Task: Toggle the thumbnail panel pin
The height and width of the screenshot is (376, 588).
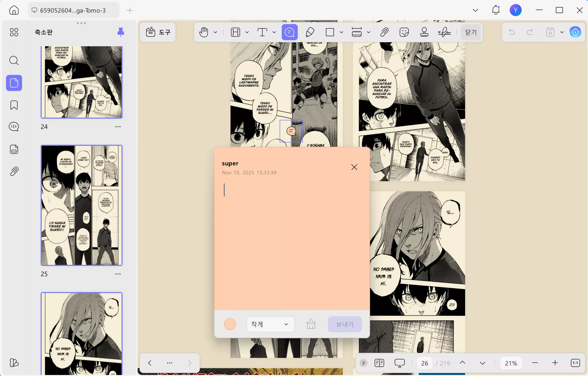Action: [121, 32]
